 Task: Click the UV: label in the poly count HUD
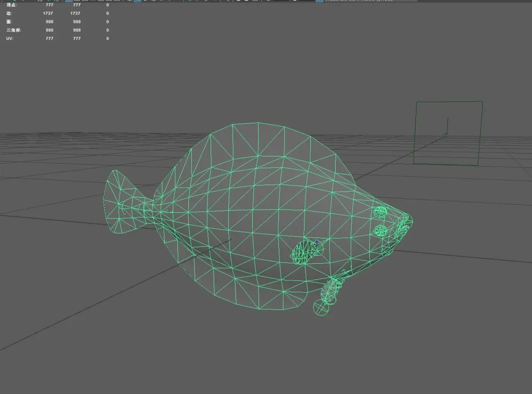(9, 39)
